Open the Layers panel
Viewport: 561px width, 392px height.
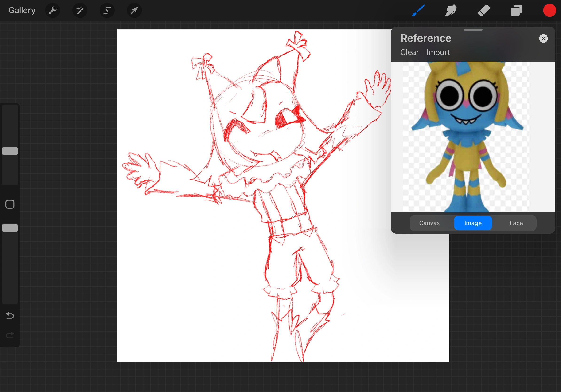click(516, 10)
